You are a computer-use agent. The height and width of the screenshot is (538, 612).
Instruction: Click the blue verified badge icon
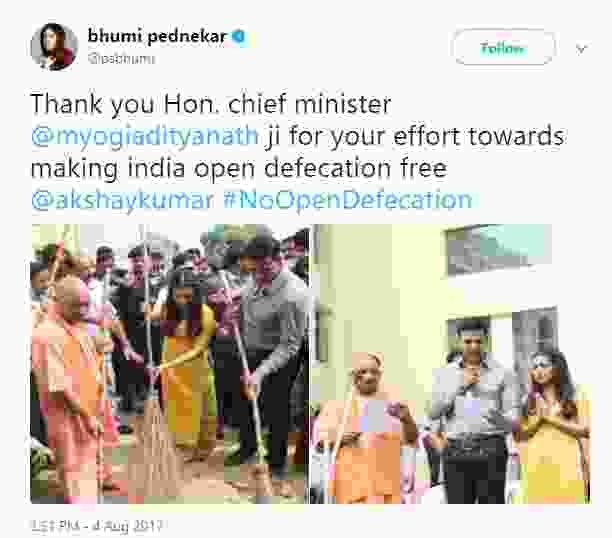pyautogui.click(x=239, y=36)
